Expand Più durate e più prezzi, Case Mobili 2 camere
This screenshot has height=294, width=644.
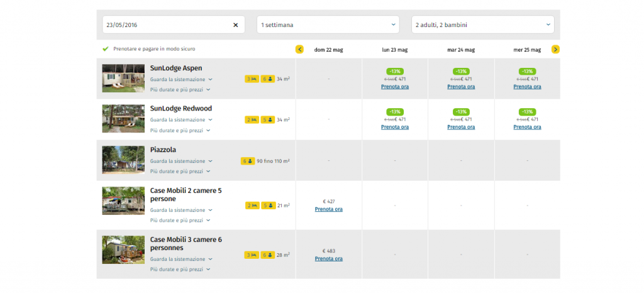click(180, 220)
